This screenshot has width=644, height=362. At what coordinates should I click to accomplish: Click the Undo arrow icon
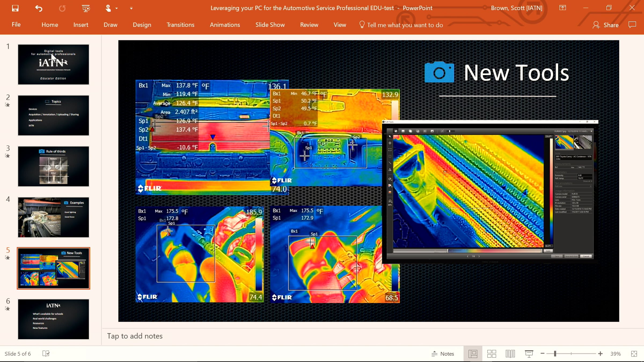39,8
